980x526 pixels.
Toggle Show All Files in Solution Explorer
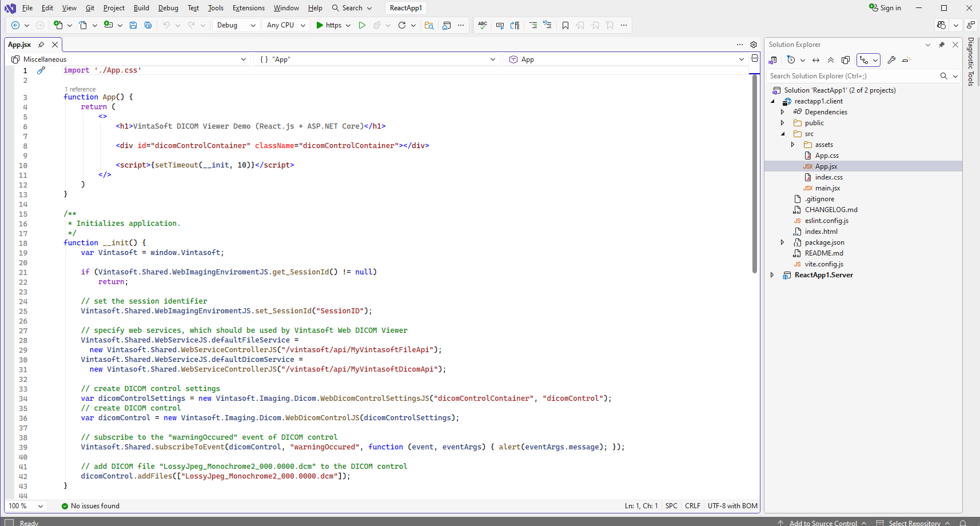pyautogui.click(x=846, y=60)
